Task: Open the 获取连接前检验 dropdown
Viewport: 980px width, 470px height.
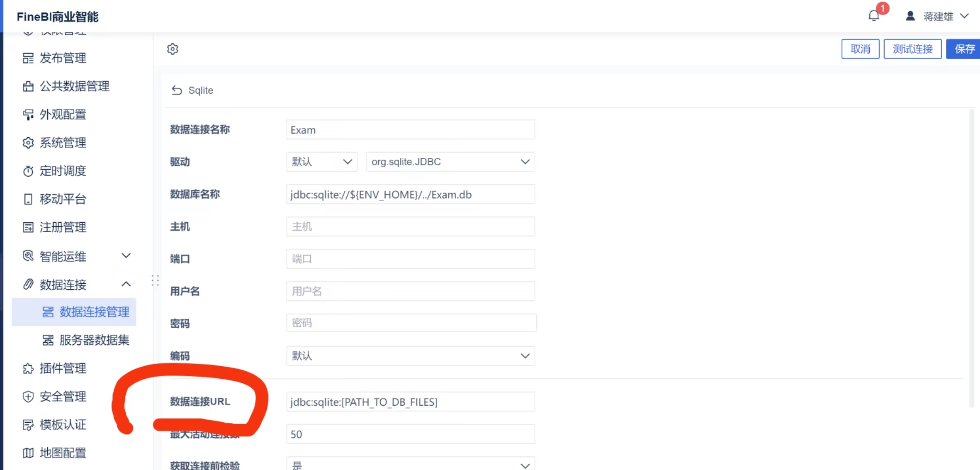Action: [x=411, y=464]
